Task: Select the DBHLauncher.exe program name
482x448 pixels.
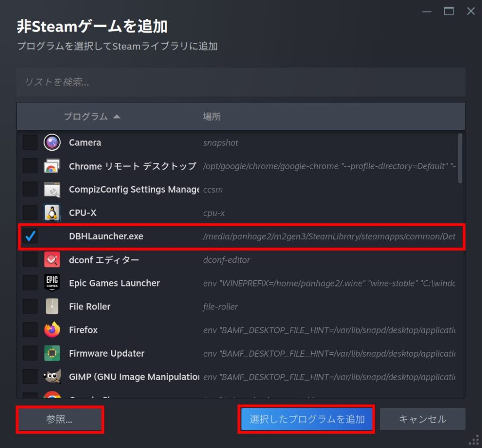Action: click(106, 236)
